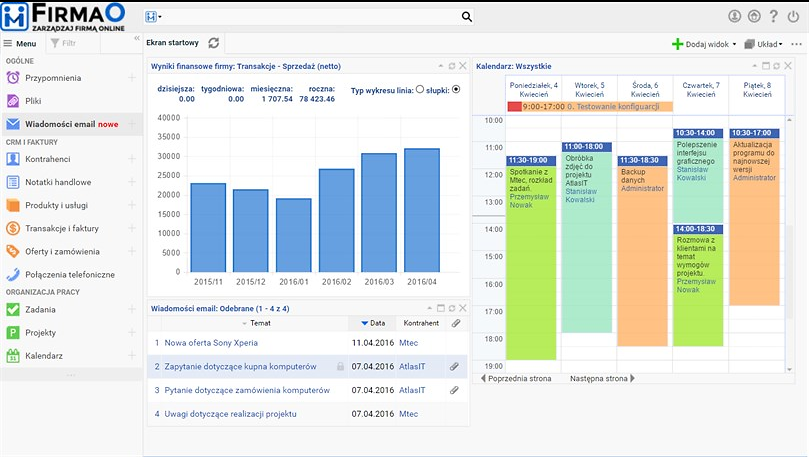Open email 'Nowa oferta Sony Xperia'
This screenshot has width=809, height=457.
211,342
